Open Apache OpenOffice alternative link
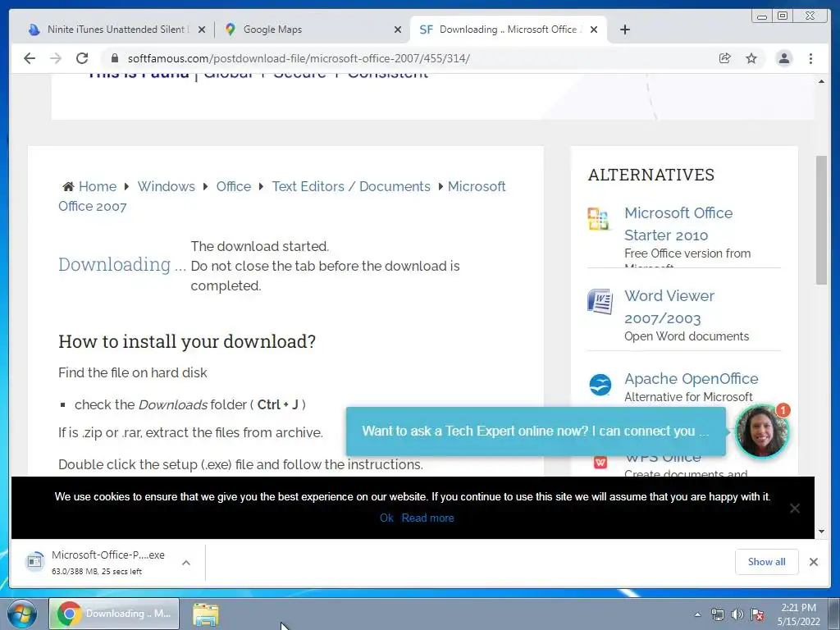840x630 pixels. 691,379
